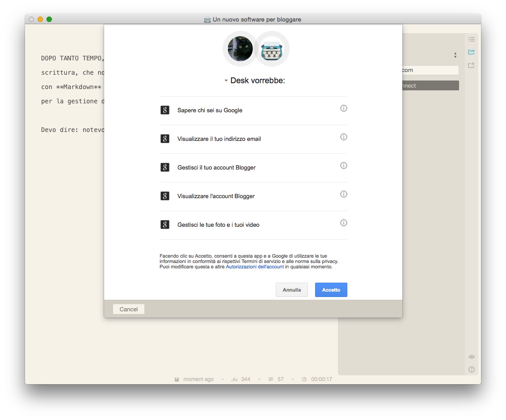
Task: Accept permissions with the Accetto button
Action: pyautogui.click(x=331, y=290)
